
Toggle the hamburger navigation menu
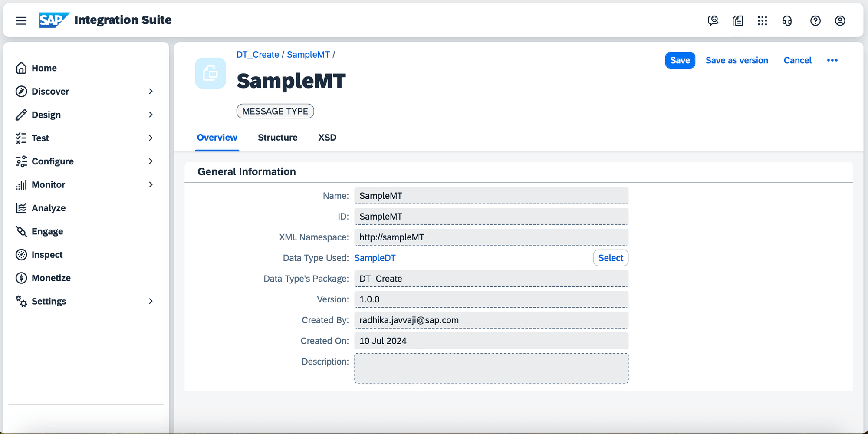coord(21,20)
